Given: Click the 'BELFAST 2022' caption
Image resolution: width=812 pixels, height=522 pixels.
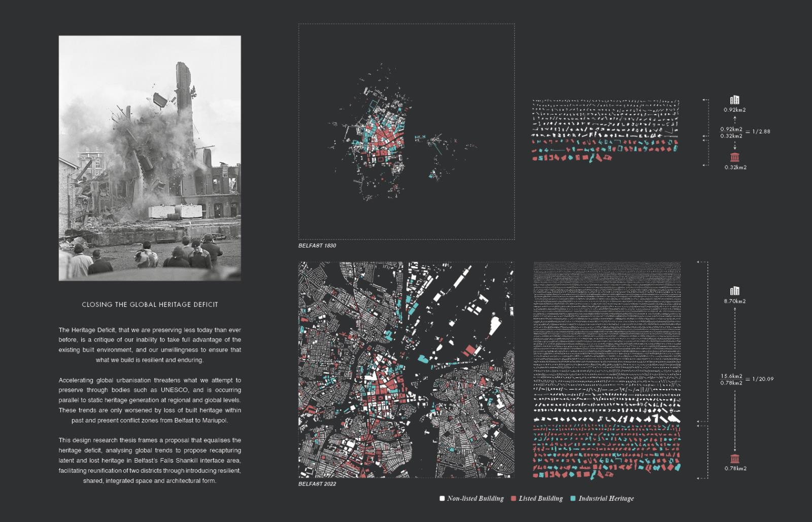Looking at the screenshot, I should [x=317, y=484].
